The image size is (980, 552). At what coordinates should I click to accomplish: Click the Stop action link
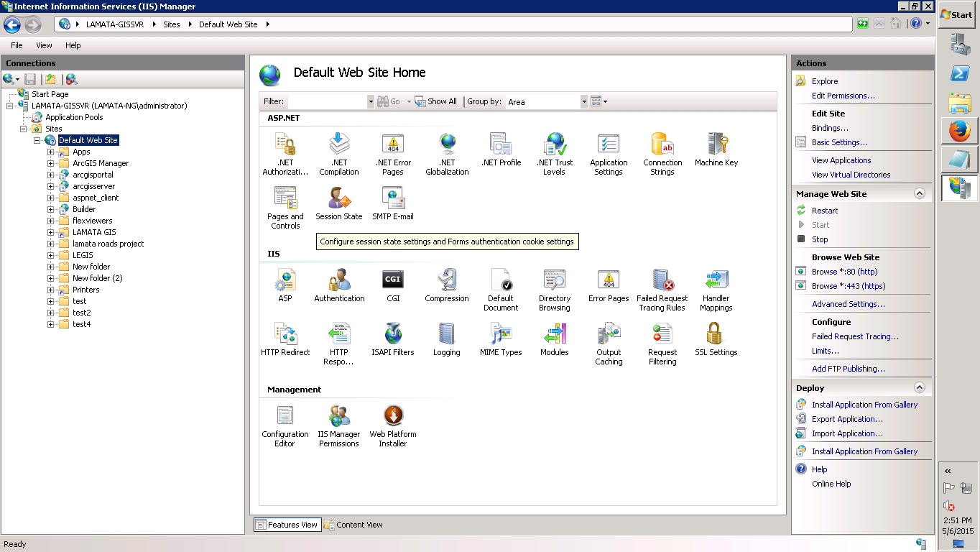tap(820, 239)
